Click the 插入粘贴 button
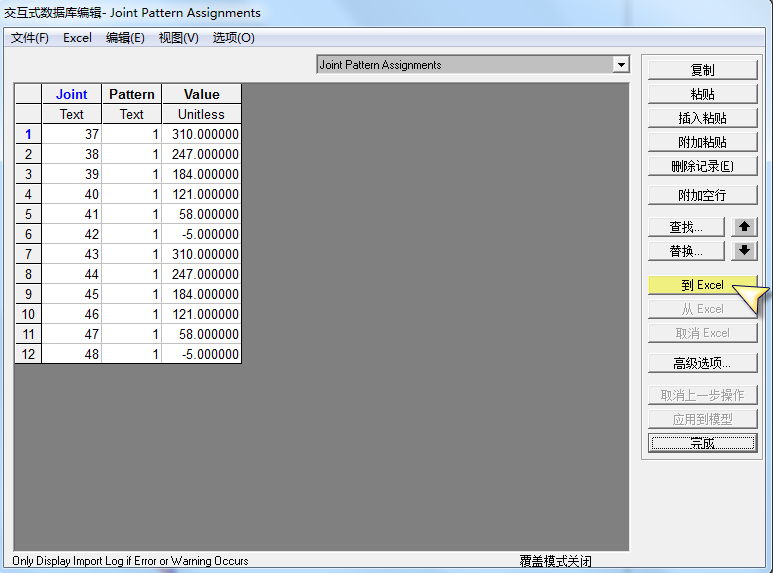This screenshot has width=773, height=573. (702, 118)
